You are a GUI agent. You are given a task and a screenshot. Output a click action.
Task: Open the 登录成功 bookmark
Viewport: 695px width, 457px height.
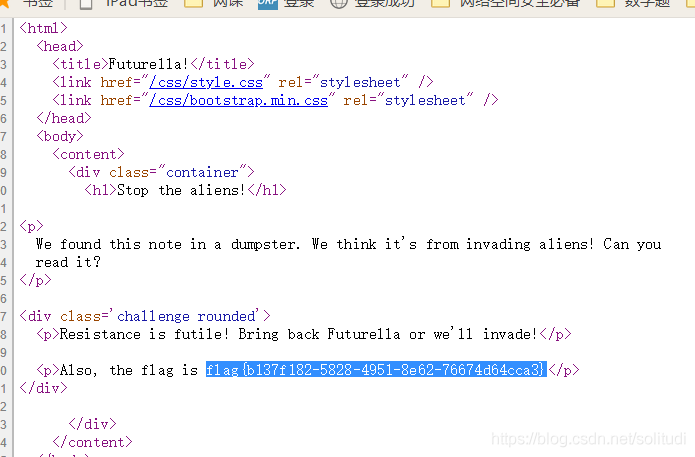[372, 4]
